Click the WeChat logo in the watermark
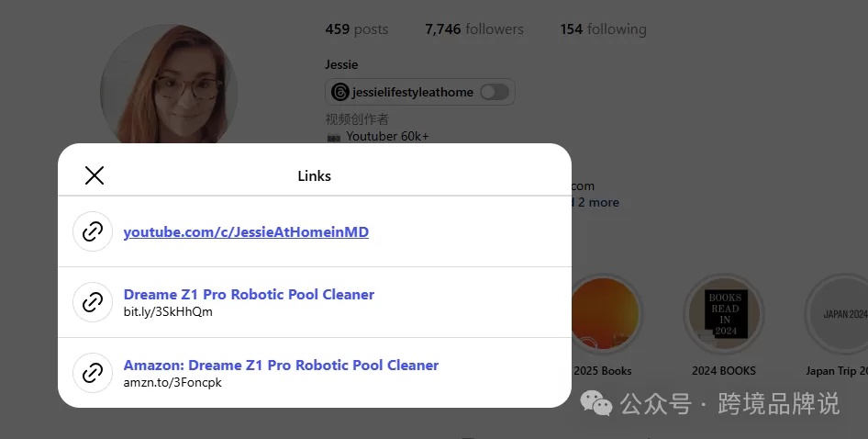The width and height of the screenshot is (868, 439). 598,403
